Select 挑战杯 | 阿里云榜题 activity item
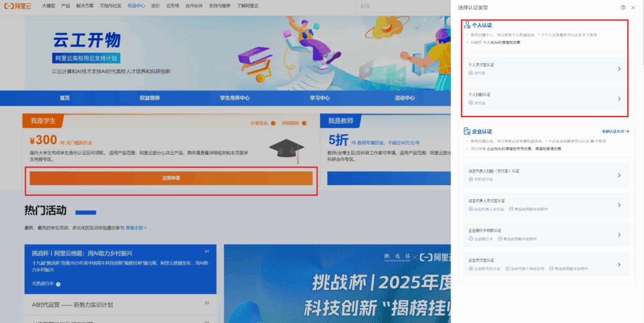This screenshot has width=644, height=323. click(x=120, y=269)
